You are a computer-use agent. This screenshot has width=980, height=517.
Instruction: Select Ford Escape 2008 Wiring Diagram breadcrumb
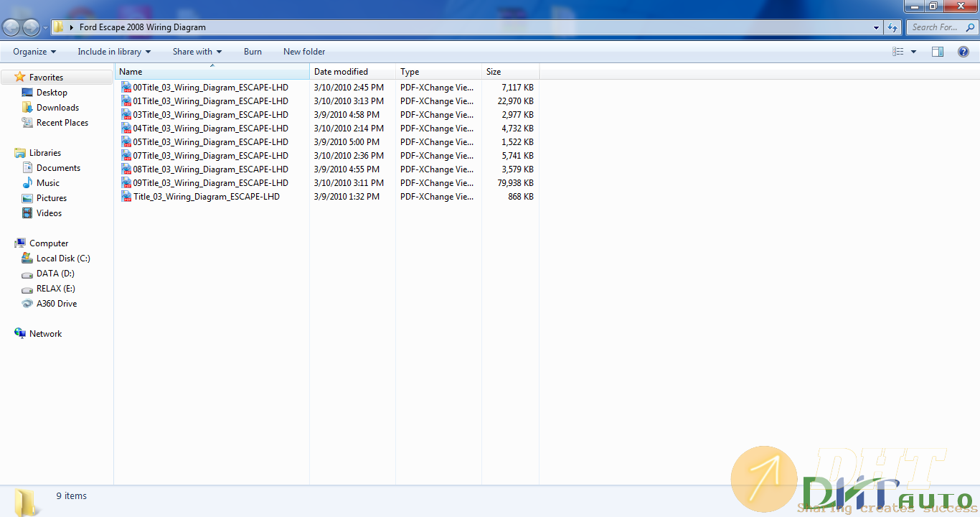pyautogui.click(x=143, y=27)
